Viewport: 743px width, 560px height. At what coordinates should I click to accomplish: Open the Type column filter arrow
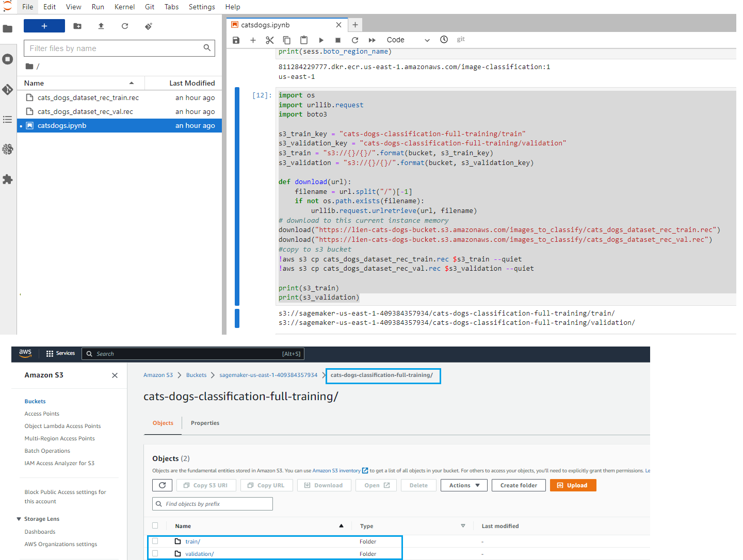(463, 525)
